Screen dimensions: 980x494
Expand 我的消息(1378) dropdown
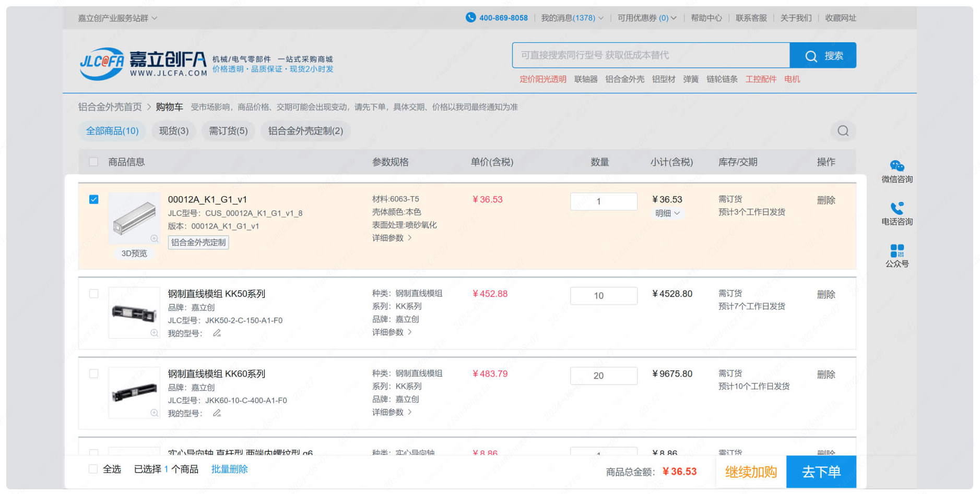coord(572,18)
